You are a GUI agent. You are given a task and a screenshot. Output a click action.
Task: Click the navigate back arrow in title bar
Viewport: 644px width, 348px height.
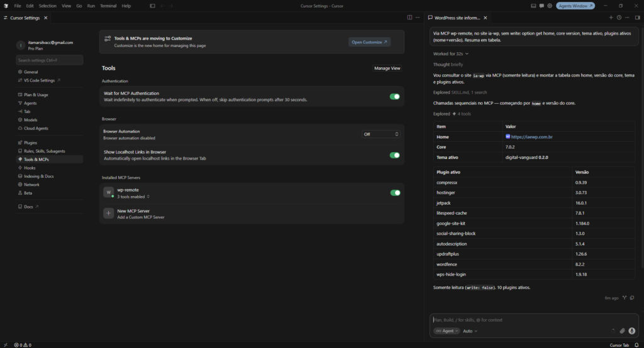162,6
